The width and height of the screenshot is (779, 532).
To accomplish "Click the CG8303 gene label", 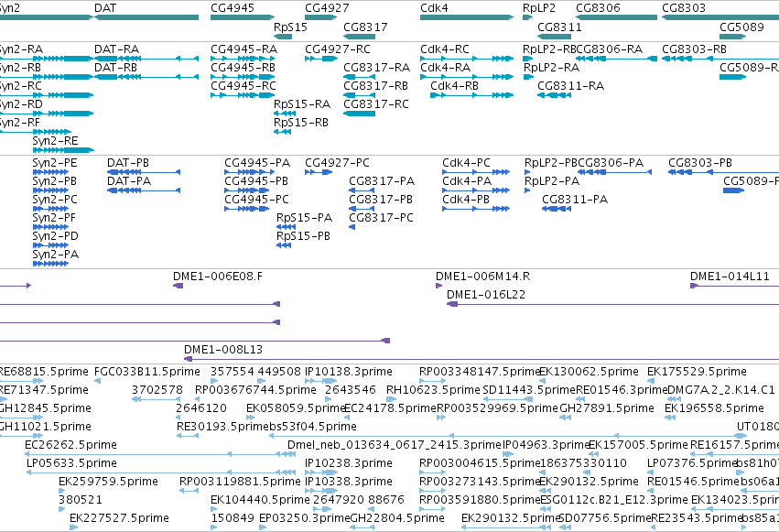I will [x=684, y=8].
